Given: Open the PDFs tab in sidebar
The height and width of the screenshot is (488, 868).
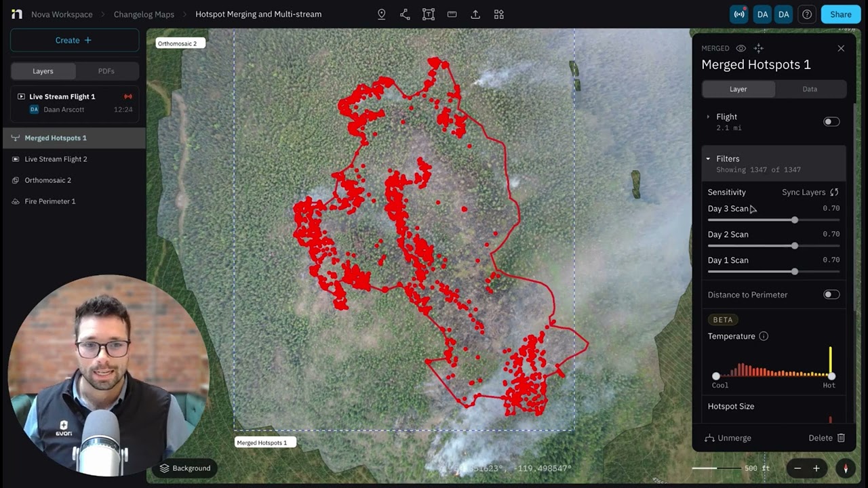Looking at the screenshot, I should point(106,71).
